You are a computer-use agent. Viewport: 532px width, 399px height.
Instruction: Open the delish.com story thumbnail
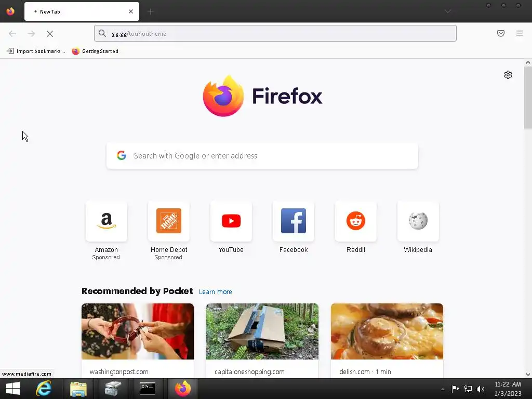(387, 331)
